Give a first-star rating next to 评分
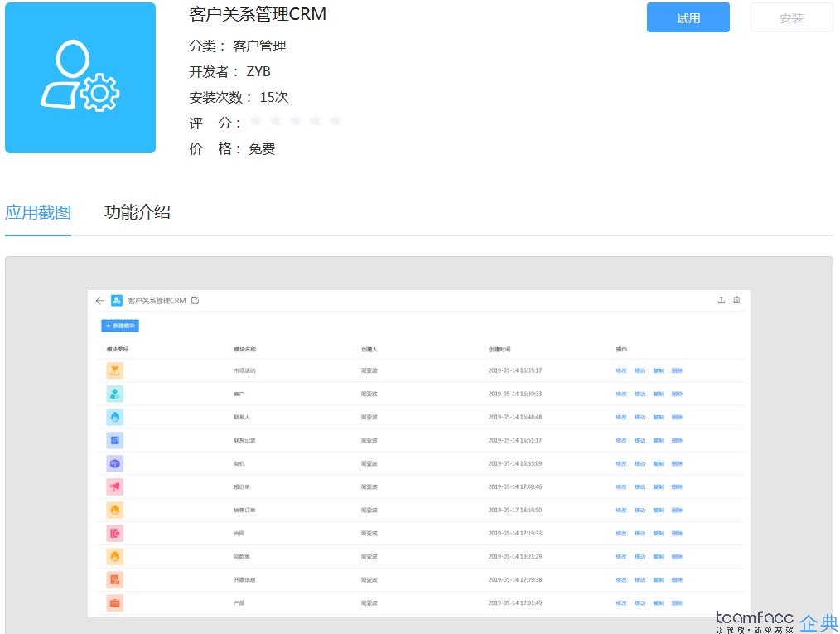The image size is (840, 634). pyautogui.click(x=256, y=120)
